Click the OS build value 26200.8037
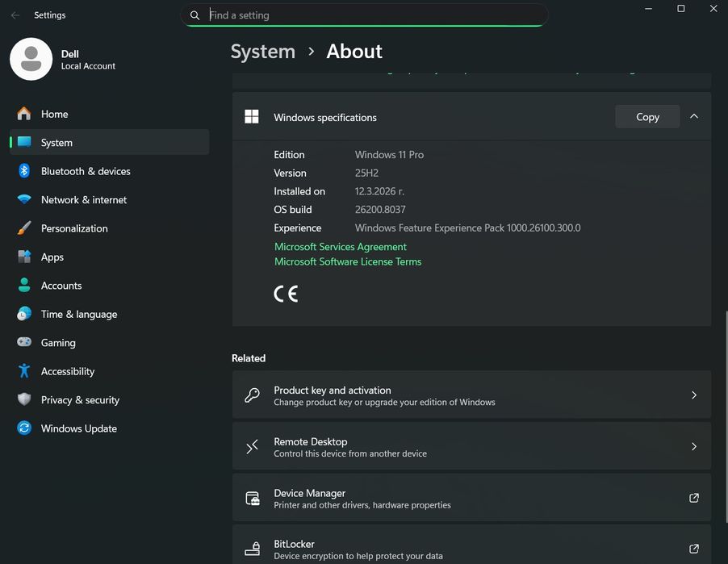The width and height of the screenshot is (728, 564). (x=380, y=209)
